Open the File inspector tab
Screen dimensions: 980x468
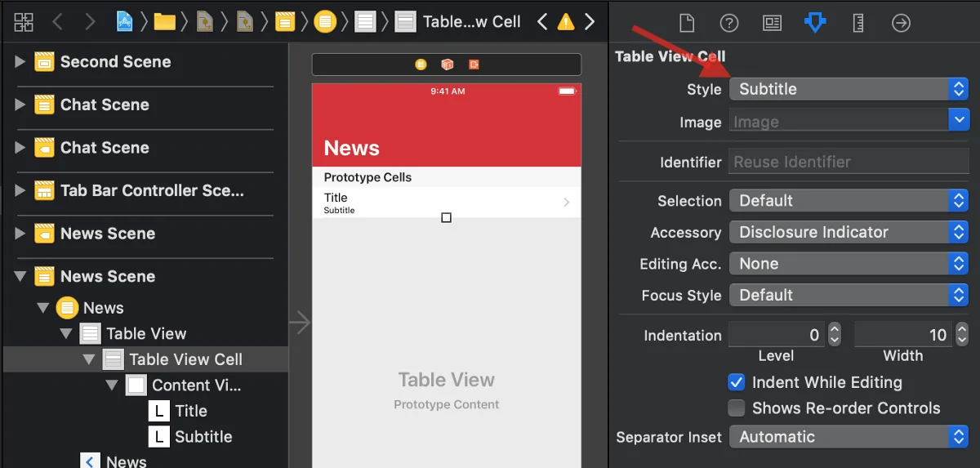686,23
